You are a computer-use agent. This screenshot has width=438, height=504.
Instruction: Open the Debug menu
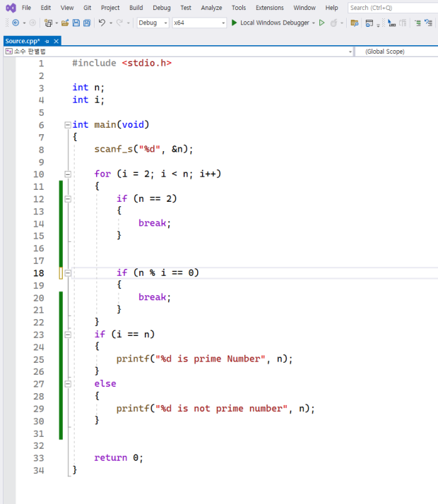pos(162,8)
